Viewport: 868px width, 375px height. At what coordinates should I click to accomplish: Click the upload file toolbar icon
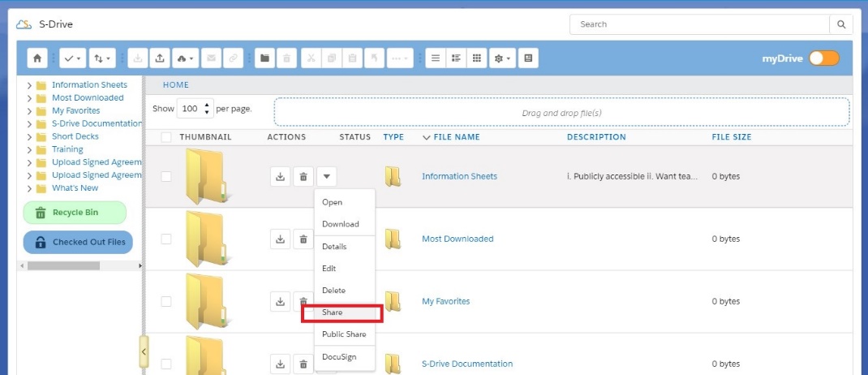pos(160,58)
